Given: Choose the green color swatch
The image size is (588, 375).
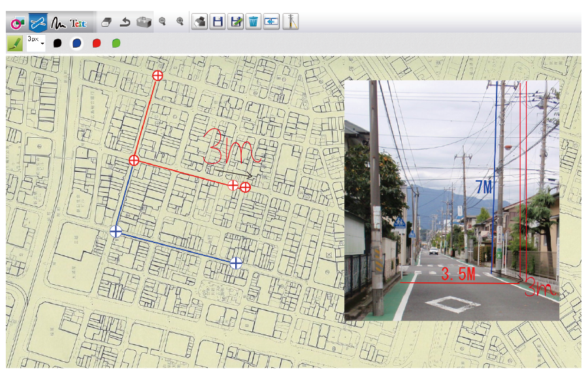Looking at the screenshot, I should (116, 43).
